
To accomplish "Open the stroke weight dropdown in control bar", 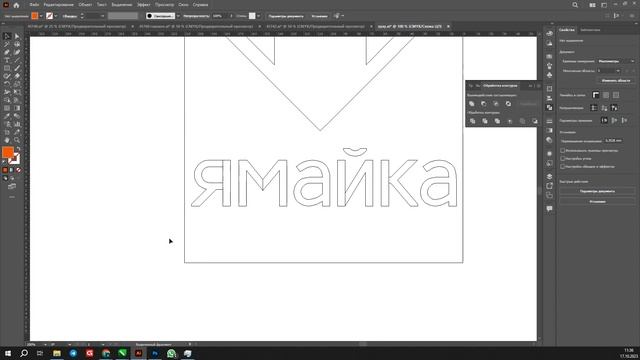I will (x=102, y=16).
